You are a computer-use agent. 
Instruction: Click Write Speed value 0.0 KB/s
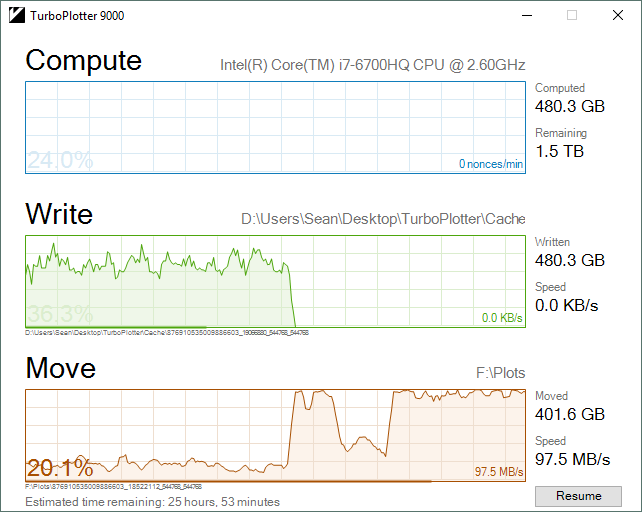tap(567, 306)
